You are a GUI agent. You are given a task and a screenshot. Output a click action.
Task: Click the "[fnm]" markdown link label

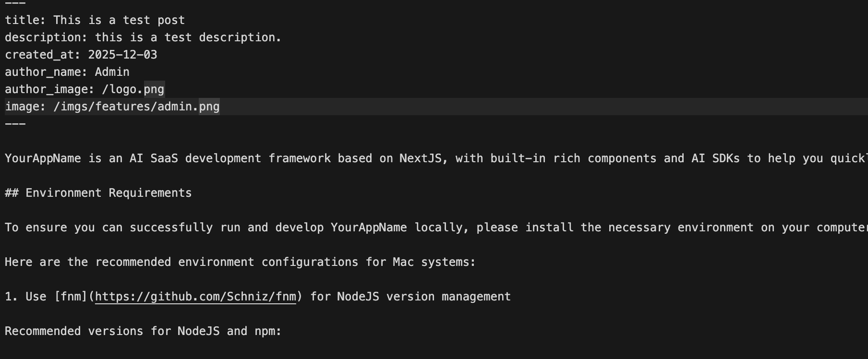71,297
